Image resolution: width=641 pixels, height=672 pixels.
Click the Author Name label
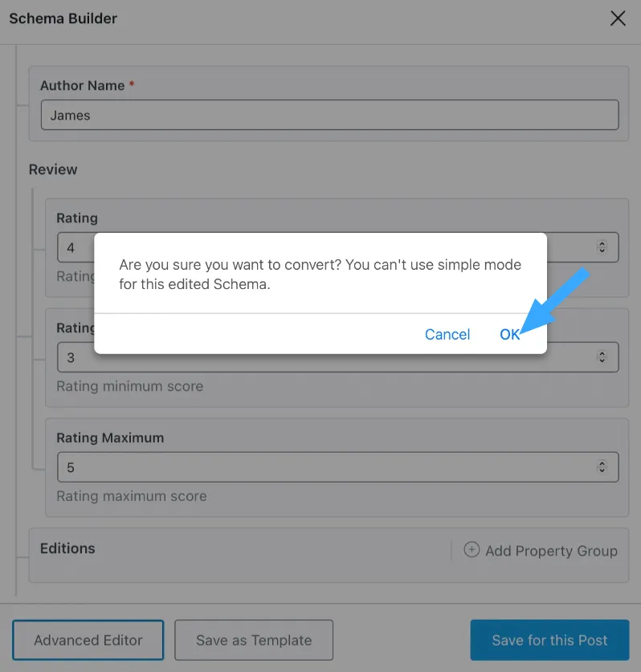click(82, 85)
